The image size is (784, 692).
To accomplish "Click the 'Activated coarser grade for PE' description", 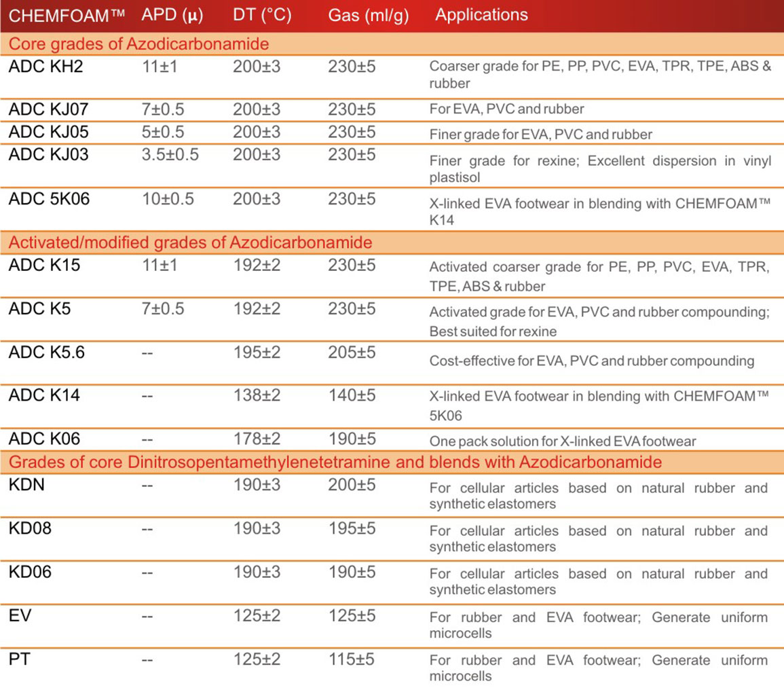I will [599, 276].
